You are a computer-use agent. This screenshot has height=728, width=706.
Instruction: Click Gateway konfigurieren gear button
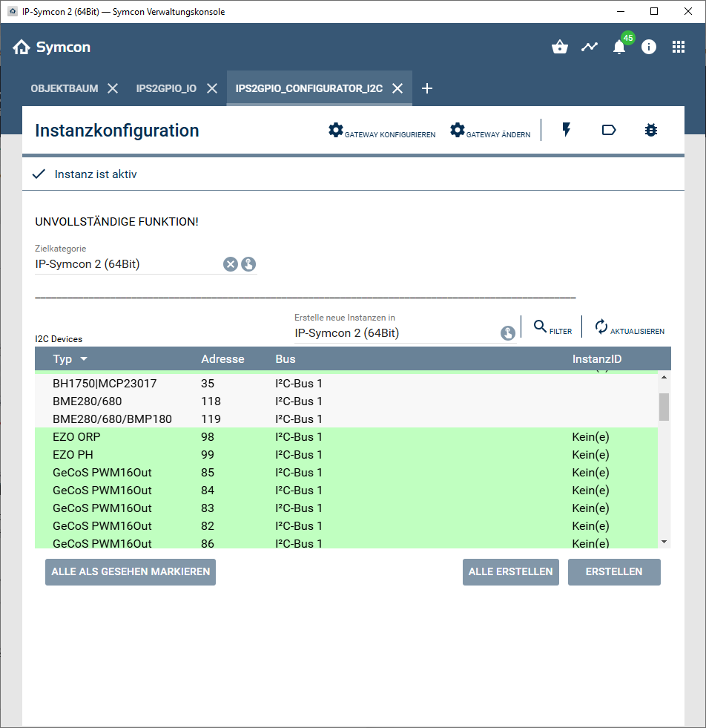point(382,131)
